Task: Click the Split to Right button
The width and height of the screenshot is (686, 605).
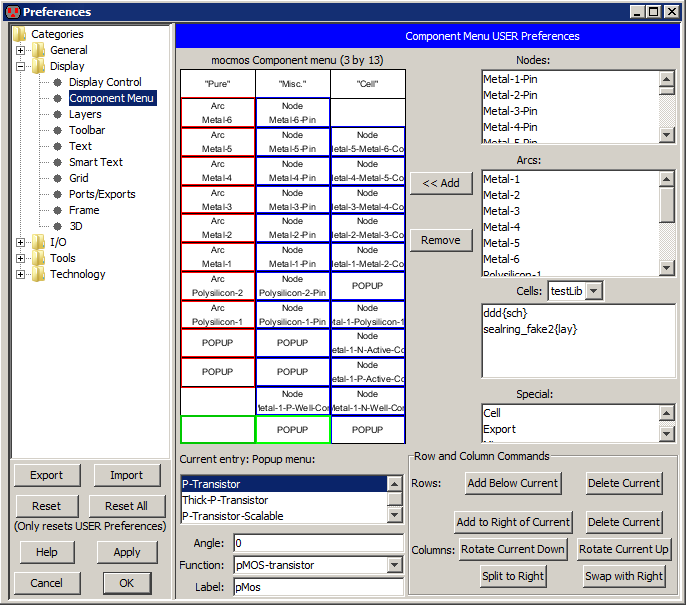Action: [x=512, y=576]
